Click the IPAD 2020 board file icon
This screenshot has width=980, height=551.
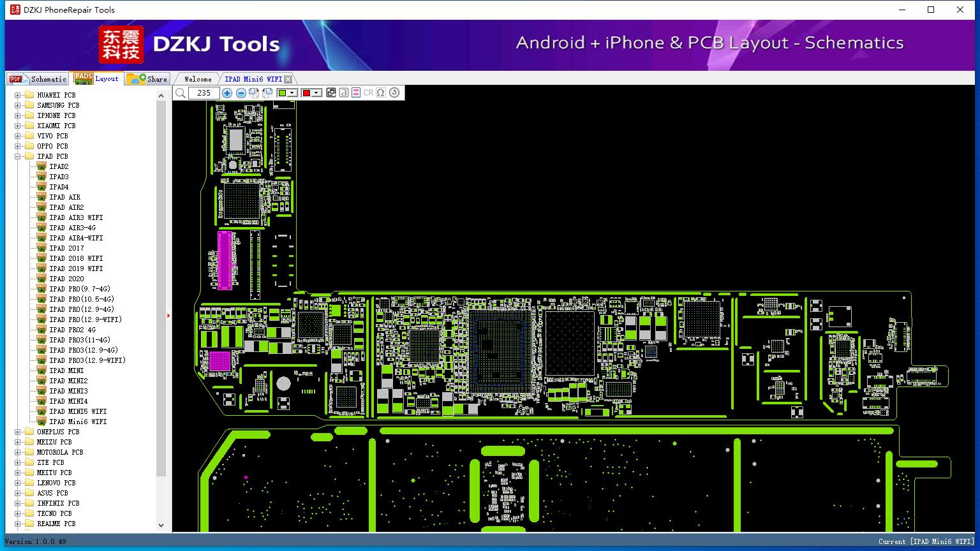click(x=41, y=279)
